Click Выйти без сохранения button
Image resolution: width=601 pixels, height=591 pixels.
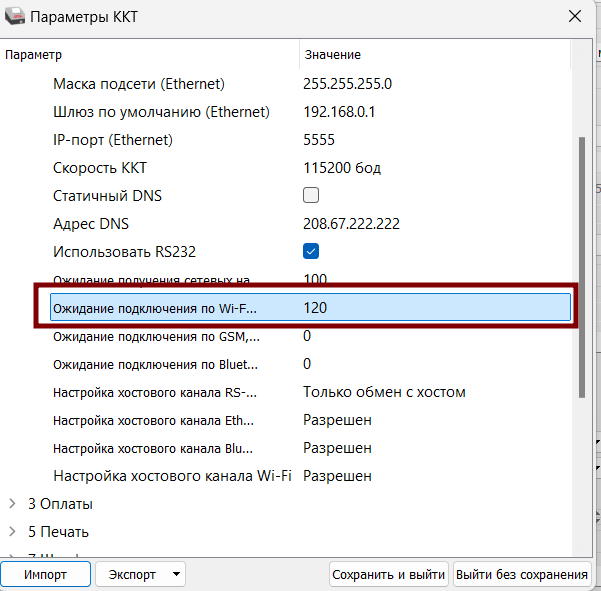point(521,574)
